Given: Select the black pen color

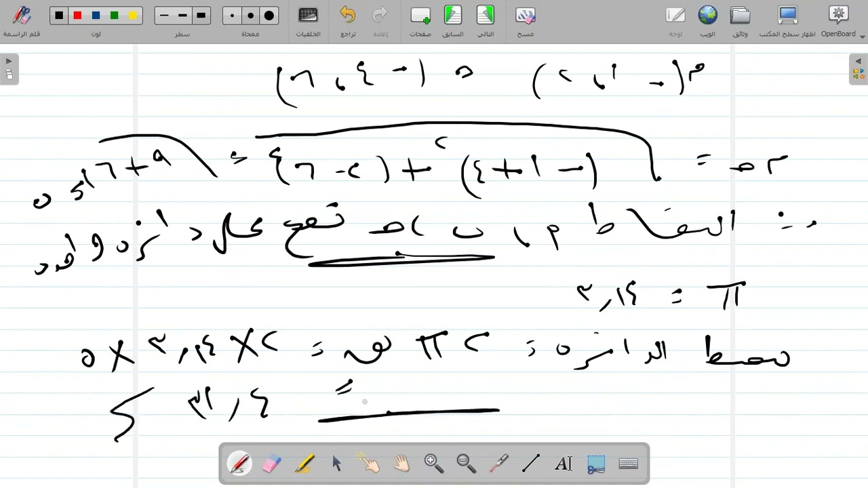Looking at the screenshot, I should click(59, 16).
